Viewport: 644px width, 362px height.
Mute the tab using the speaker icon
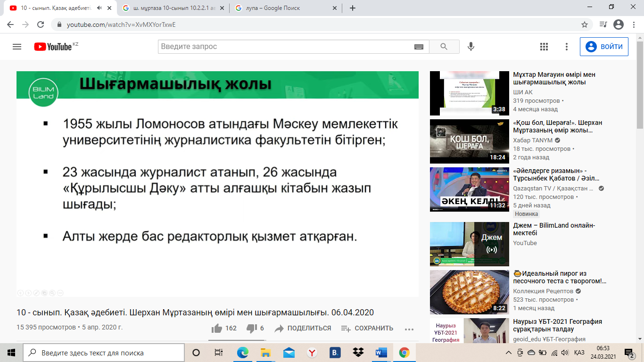(99, 8)
